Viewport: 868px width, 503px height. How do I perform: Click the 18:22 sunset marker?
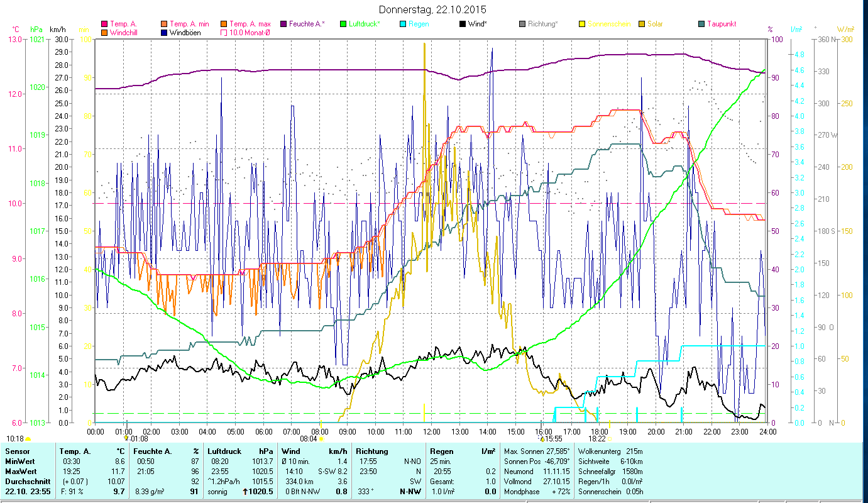click(x=610, y=439)
